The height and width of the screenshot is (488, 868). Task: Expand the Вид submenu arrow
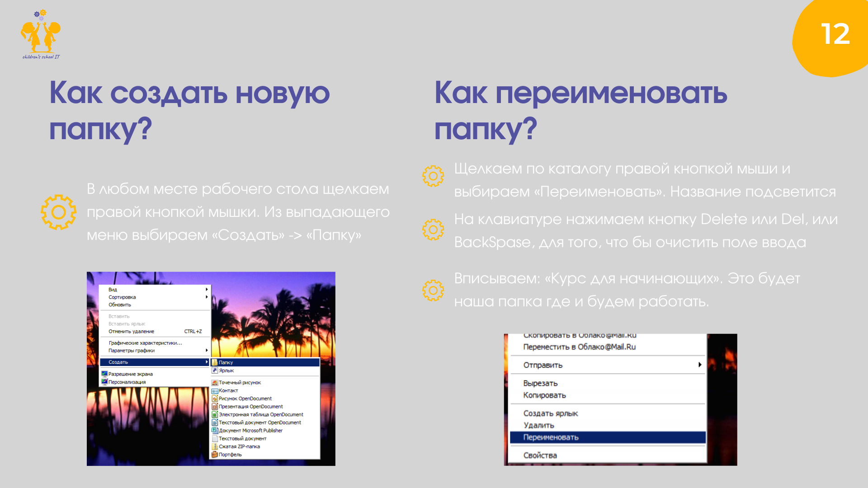[x=207, y=290]
